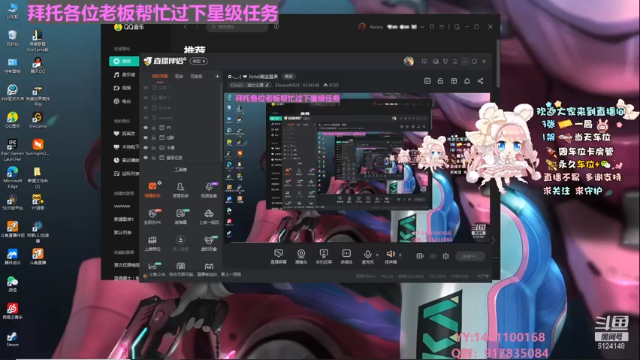Hide the 星级任务 source layer
The height and width of the screenshot is (360, 640).
[x=146, y=157]
